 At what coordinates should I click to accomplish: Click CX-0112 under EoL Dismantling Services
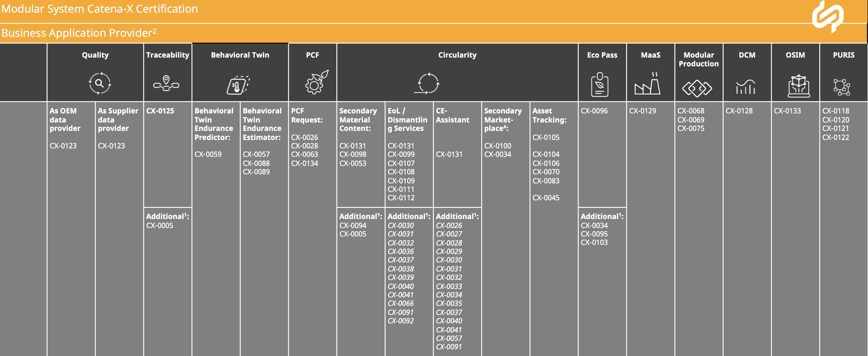(401, 198)
